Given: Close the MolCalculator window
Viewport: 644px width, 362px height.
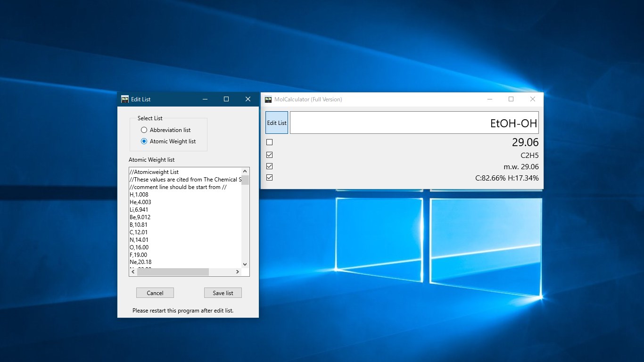Looking at the screenshot, I should 533,99.
